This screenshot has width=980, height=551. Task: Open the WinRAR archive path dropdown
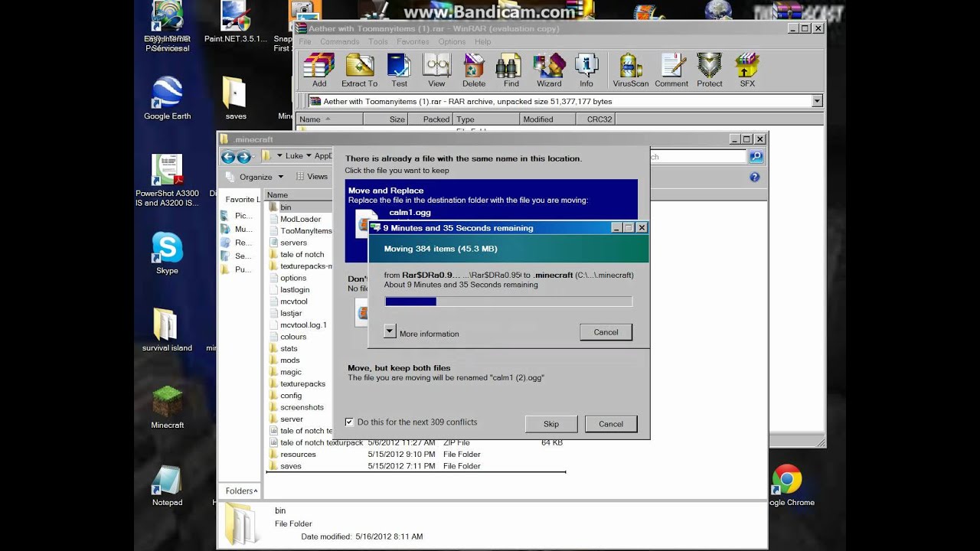pyautogui.click(x=817, y=101)
